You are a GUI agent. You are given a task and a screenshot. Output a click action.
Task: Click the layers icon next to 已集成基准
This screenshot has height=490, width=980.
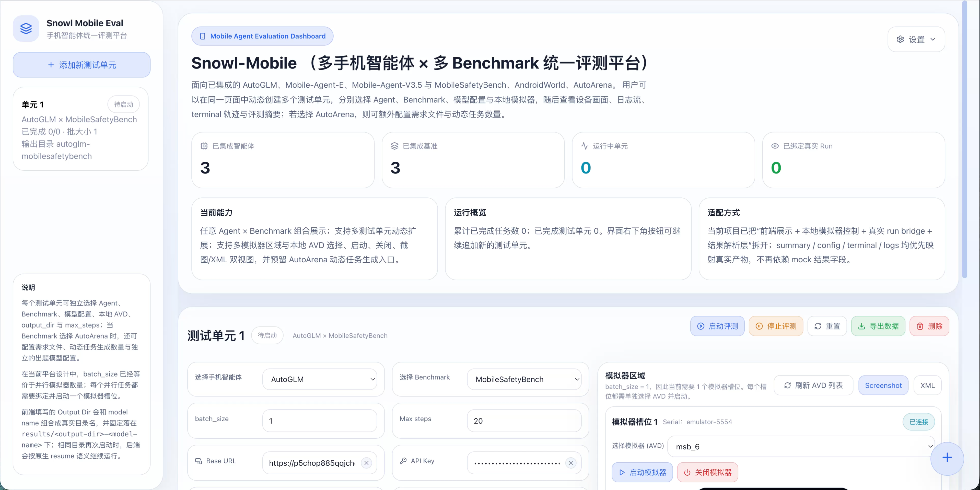point(394,146)
